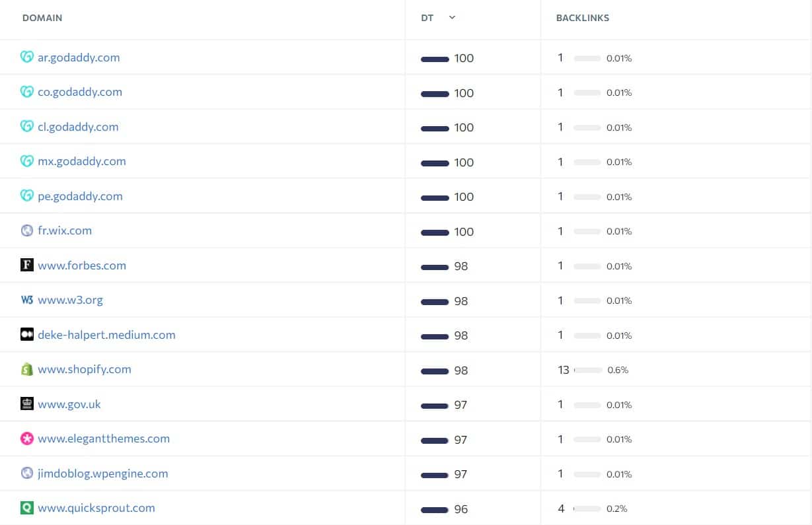Image resolution: width=812 pixels, height=525 pixels.
Task: Click the gov.uk crown icon
Action: [x=26, y=404]
